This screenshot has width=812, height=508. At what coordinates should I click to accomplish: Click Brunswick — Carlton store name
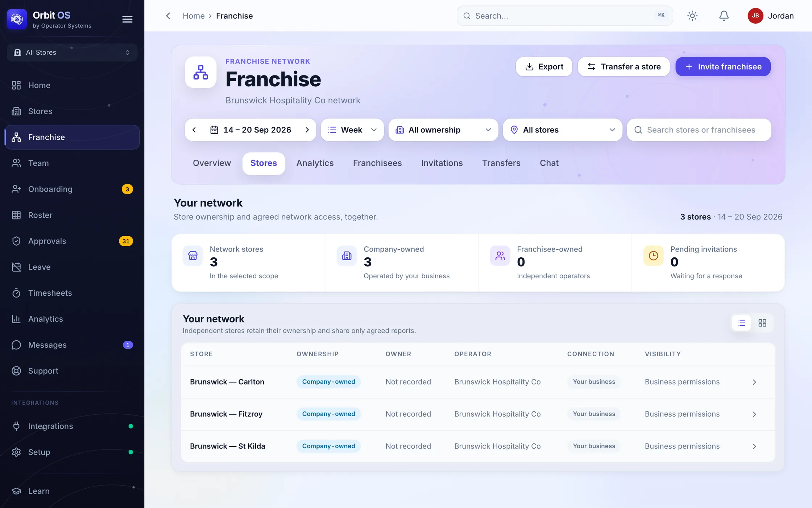(x=227, y=382)
